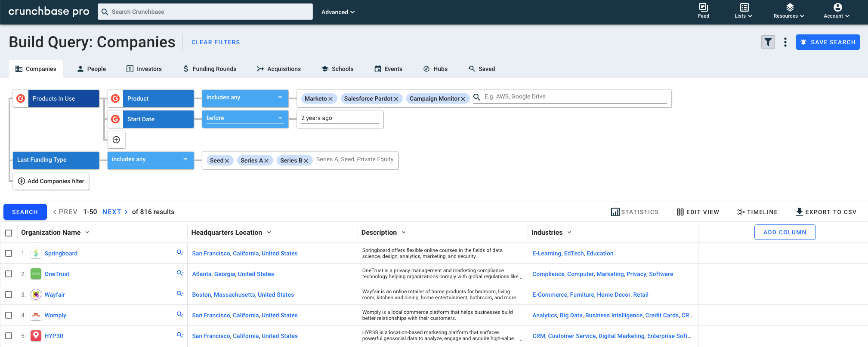Open Description column menu
The height and width of the screenshot is (347, 868).
click(x=404, y=232)
